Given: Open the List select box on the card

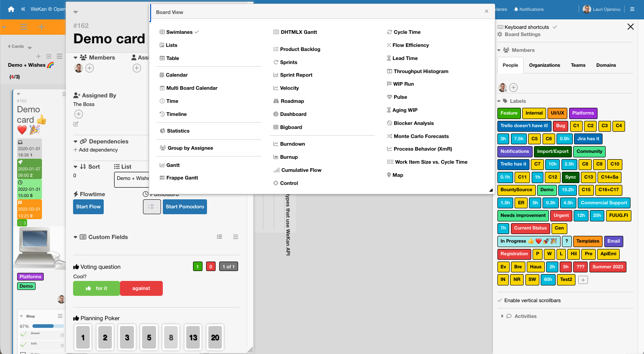Looking at the screenshot, I should click(132, 179).
